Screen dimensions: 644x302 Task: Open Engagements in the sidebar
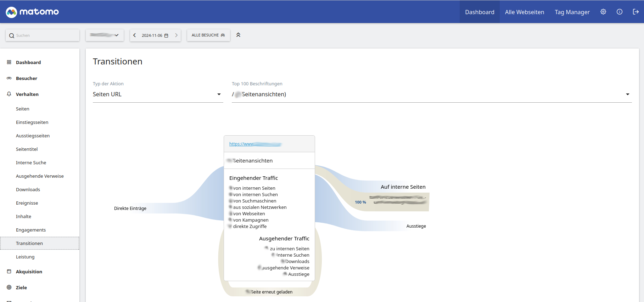point(31,230)
